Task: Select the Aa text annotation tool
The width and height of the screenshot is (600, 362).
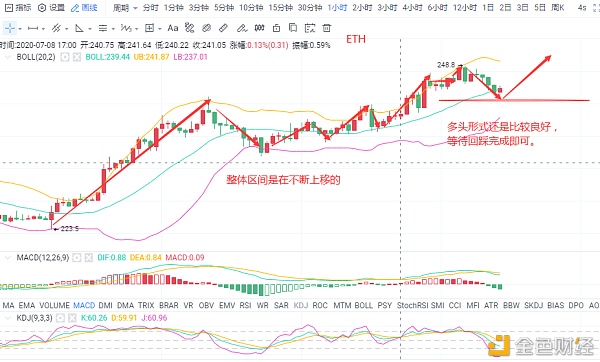Action: [x=173, y=28]
